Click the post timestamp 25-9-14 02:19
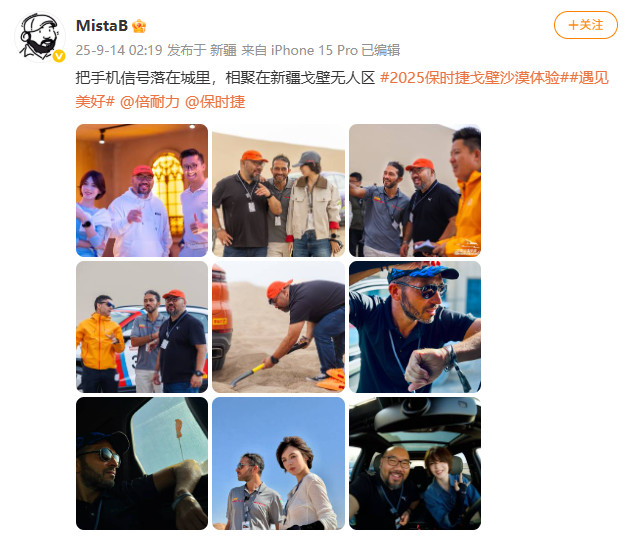631x546 pixels. pos(119,50)
